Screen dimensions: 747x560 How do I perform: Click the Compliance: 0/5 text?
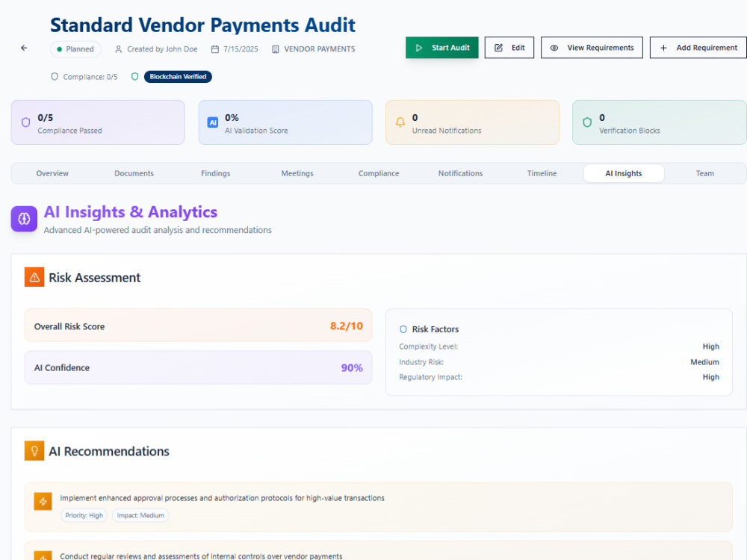[90, 77]
